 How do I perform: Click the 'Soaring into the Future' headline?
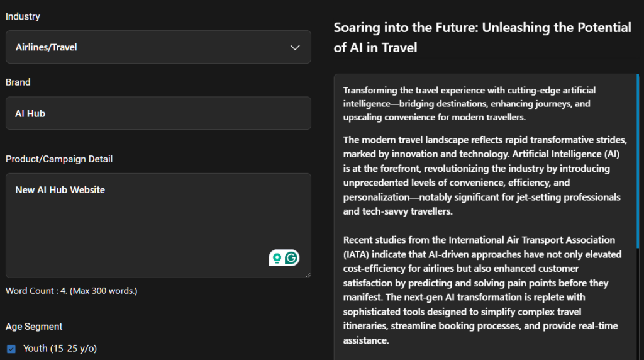coord(482,37)
